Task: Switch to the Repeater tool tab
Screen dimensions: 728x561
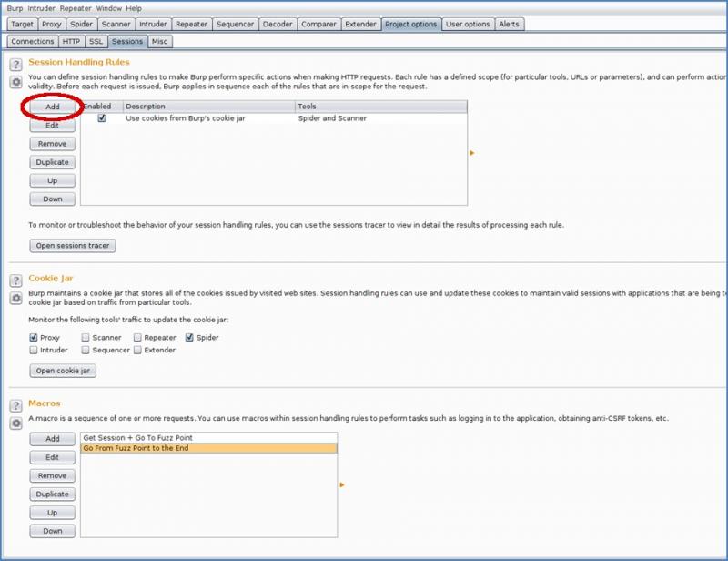Action: (x=191, y=25)
